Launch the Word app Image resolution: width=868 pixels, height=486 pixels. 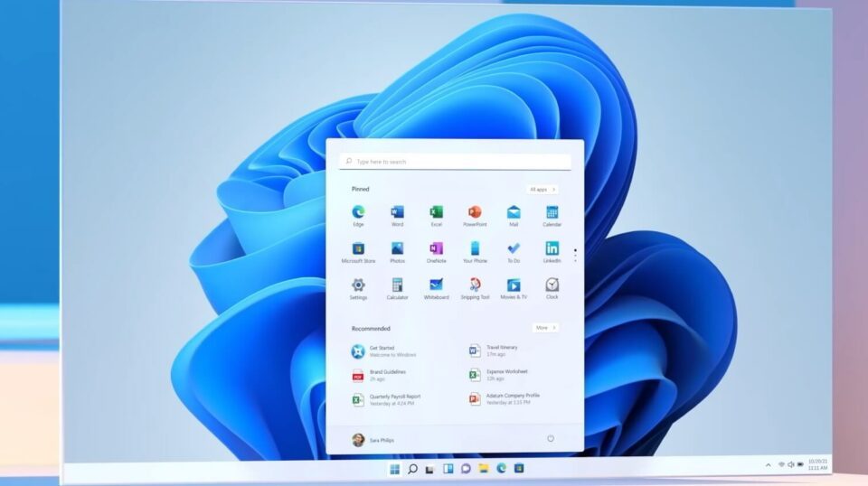(398, 215)
